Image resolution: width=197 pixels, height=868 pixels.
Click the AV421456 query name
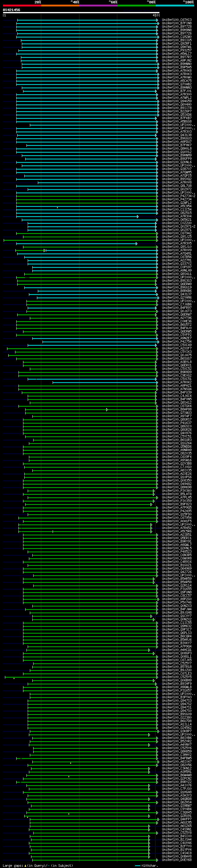(x=11, y=10)
